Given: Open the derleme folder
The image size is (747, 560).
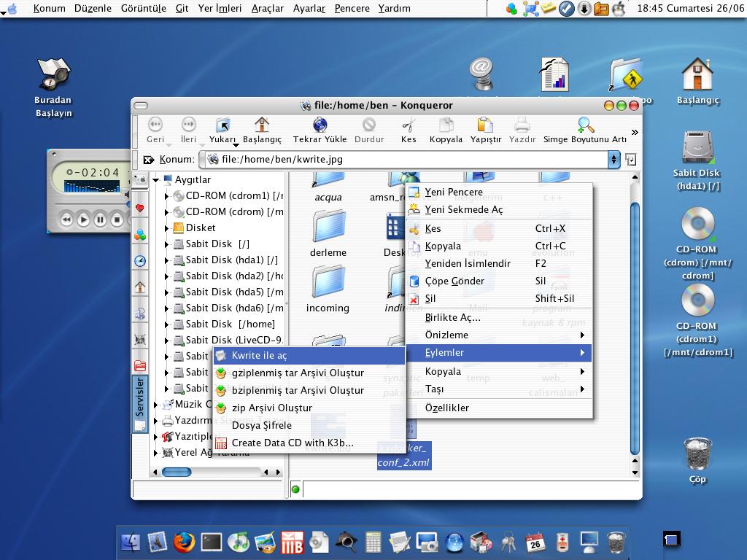Looking at the screenshot, I should (x=328, y=234).
